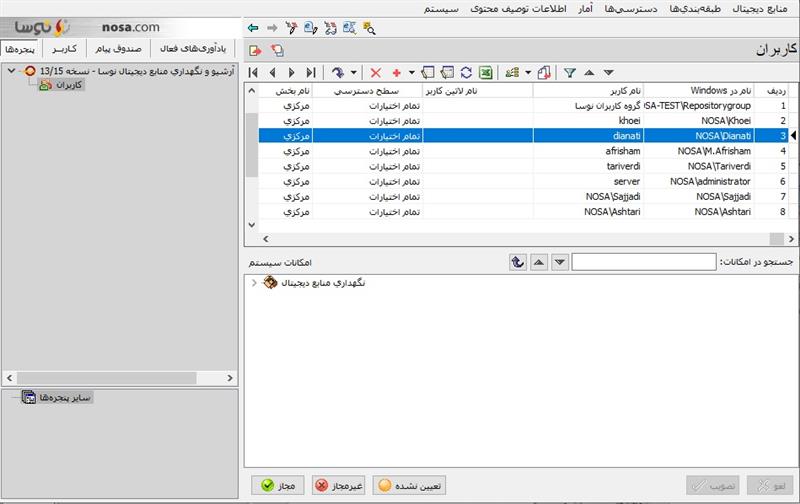Click the جستجو در امکانات search field
Viewport: 800px width, 504px height.
[x=644, y=262]
